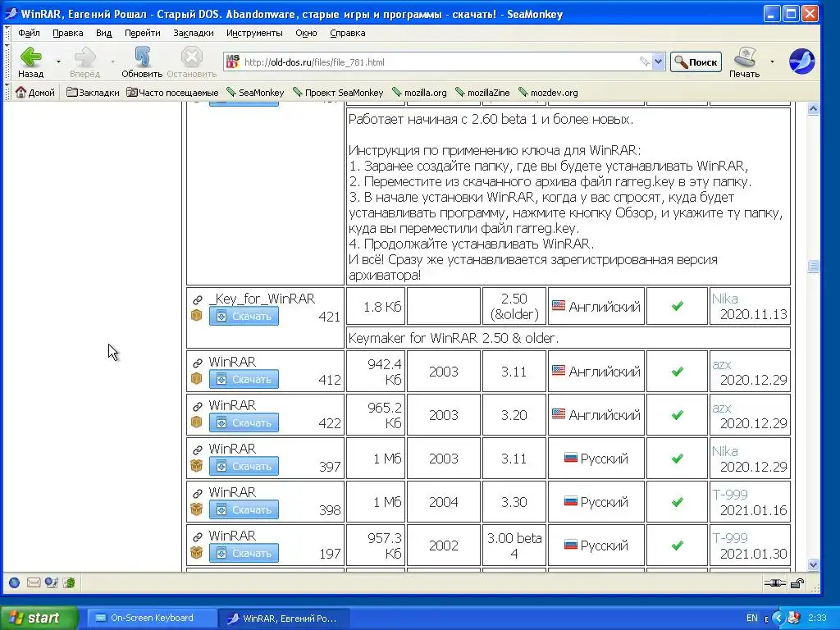Open the Вид menu
The width and height of the screenshot is (840, 630).
pos(104,33)
